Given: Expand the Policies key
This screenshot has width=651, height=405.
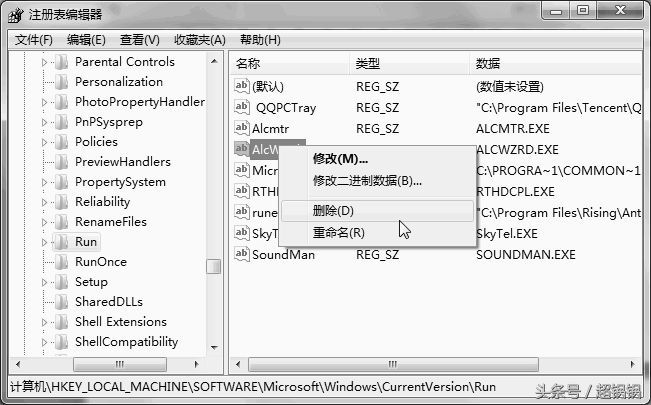Looking at the screenshot, I should point(44,142).
